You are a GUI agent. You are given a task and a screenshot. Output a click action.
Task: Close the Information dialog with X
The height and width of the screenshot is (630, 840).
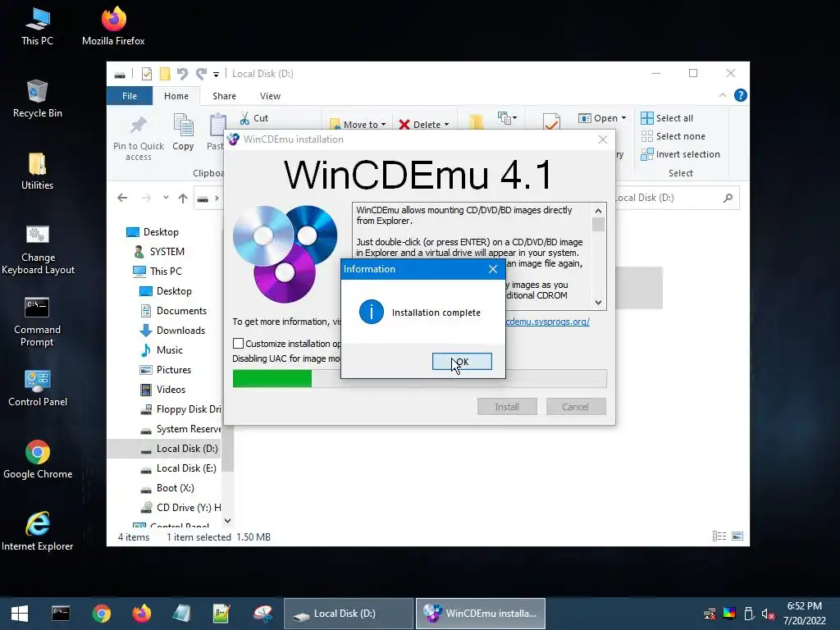[x=493, y=269]
